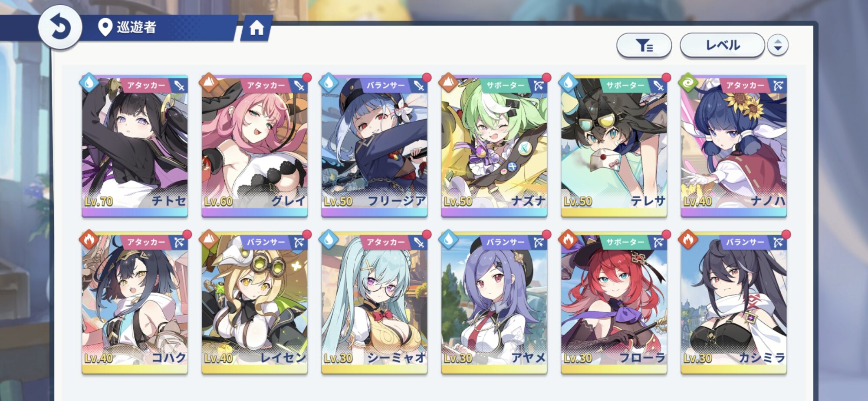The width and height of the screenshot is (868, 401).
Task: Select the チトセ Lv.70 character card
Action: 135,146
